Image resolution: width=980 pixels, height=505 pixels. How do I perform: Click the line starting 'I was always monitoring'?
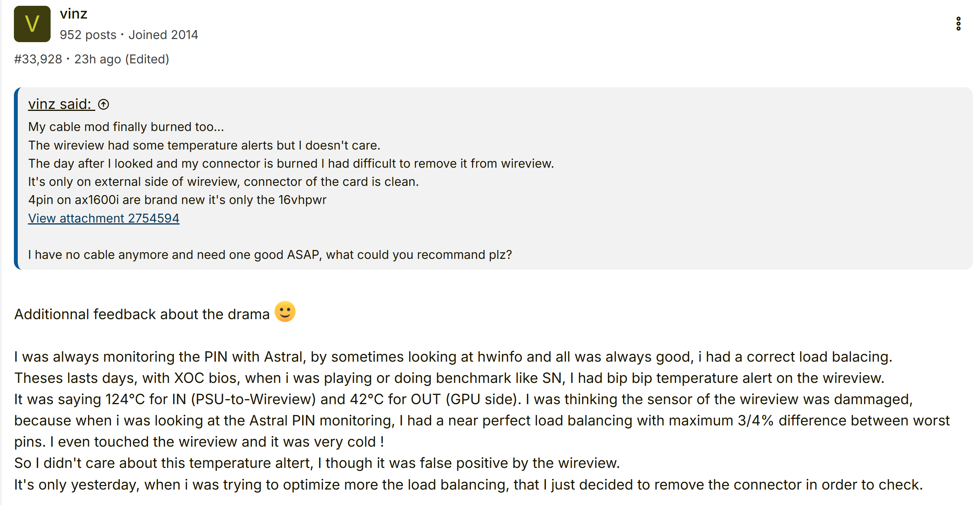pyautogui.click(x=453, y=357)
